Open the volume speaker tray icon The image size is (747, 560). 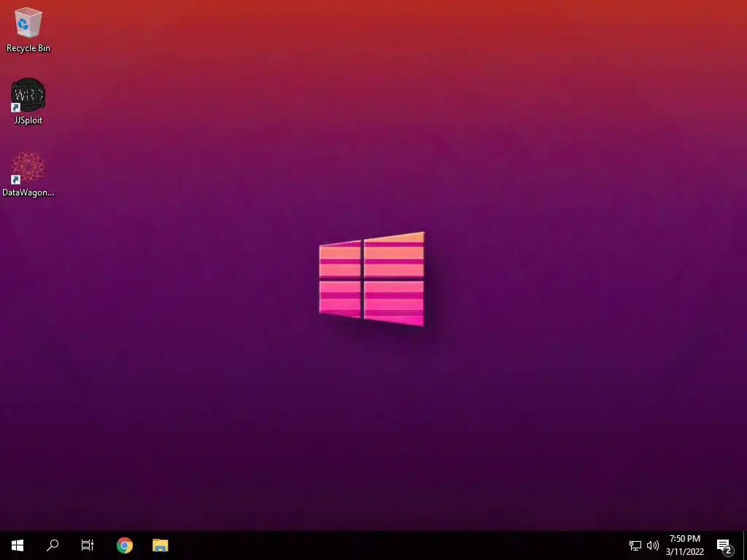pyautogui.click(x=653, y=545)
